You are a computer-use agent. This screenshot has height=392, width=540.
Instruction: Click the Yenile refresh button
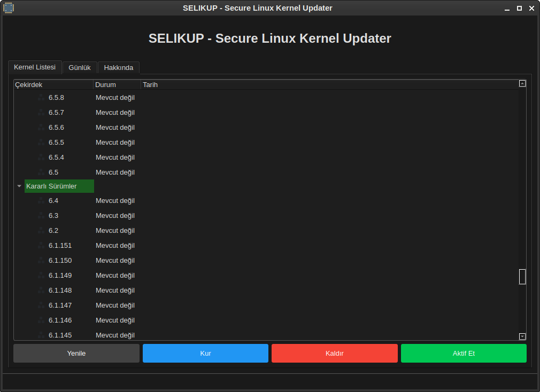click(x=76, y=354)
